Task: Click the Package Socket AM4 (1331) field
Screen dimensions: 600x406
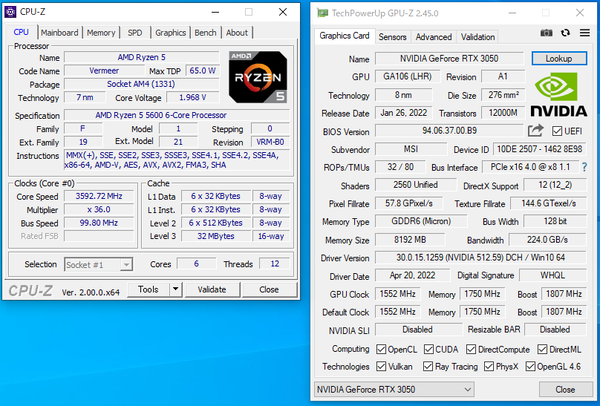Action: pos(141,84)
